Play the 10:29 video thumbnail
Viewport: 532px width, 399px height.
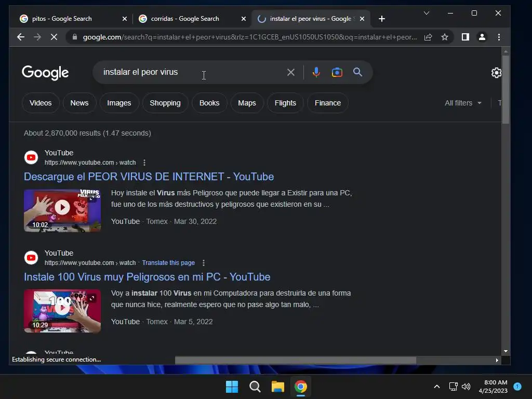coord(62,311)
